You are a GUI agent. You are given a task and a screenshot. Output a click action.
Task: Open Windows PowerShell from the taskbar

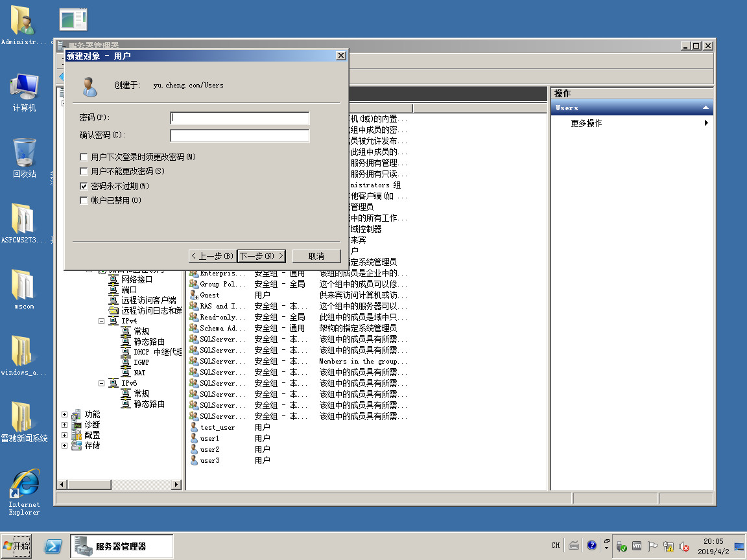click(x=53, y=546)
